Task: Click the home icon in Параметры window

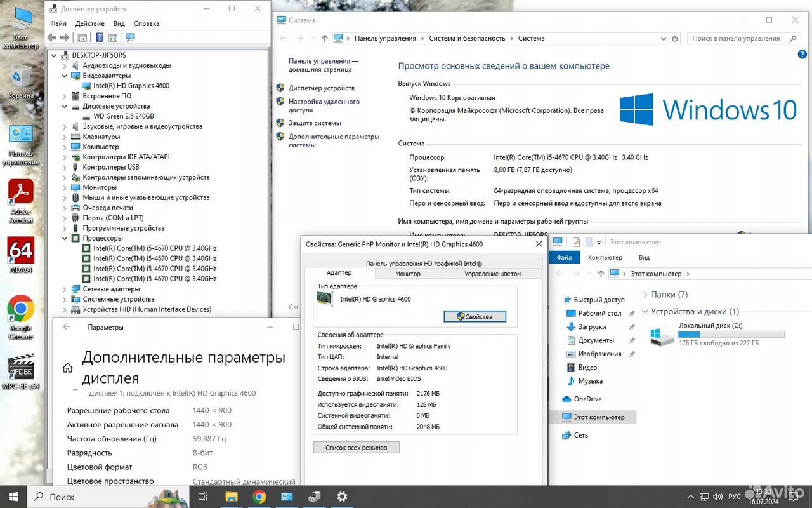Action: pos(67,368)
